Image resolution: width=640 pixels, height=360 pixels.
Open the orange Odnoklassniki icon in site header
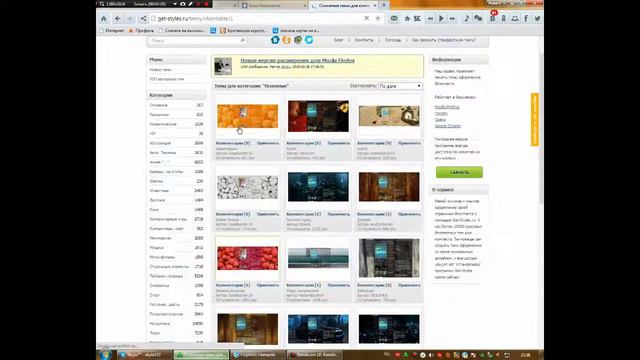click(x=287, y=40)
